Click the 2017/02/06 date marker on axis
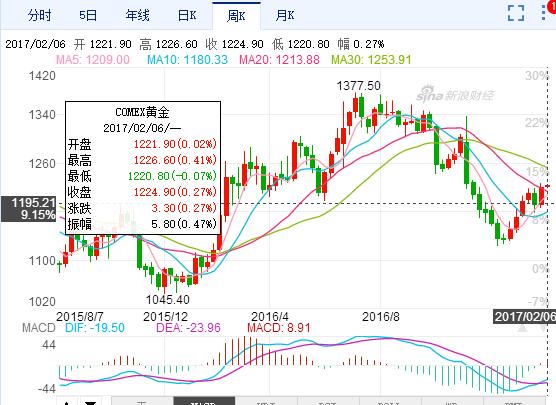Viewport: 556px width, 405px height. pyautogui.click(x=524, y=316)
